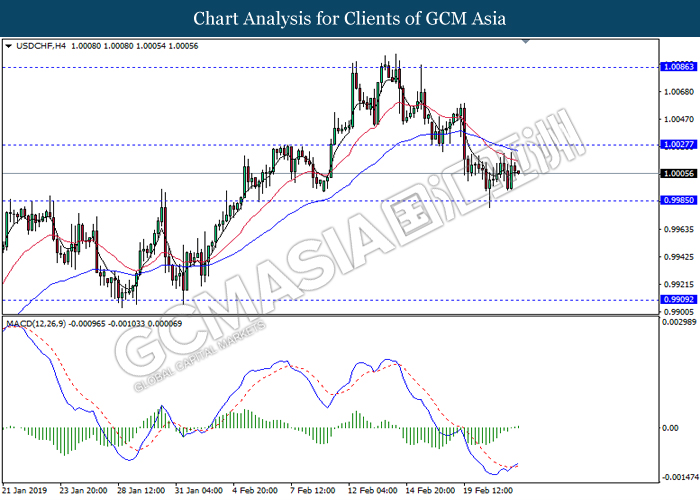Click the 21 Jan 2019 date label
Viewport: 700px width, 500px height.
click(25, 490)
